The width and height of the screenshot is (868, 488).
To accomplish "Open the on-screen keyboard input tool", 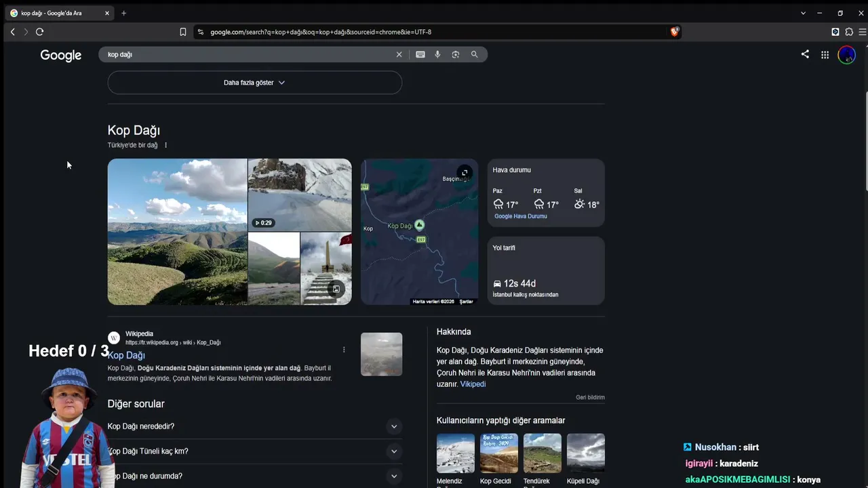I will [x=420, y=54].
